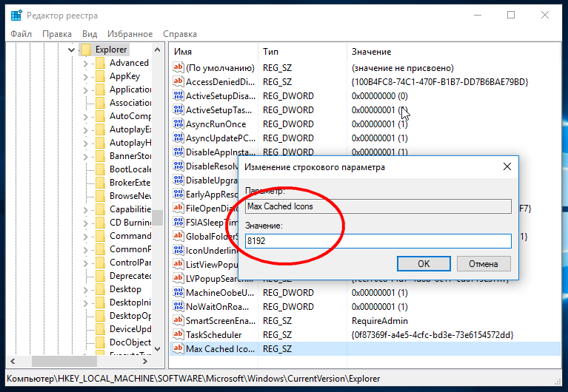Click OK in the string edit dialog
The image size is (568, 392).
click(x=424, y=264)
